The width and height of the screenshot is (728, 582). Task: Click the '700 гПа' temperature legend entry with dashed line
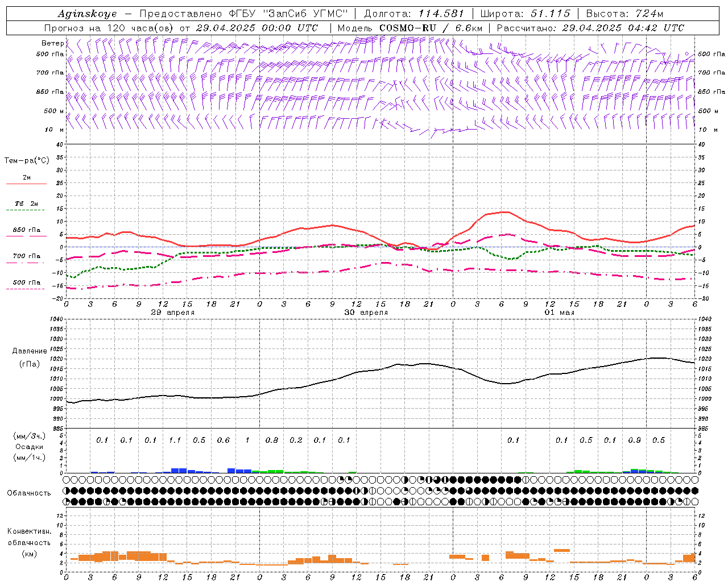27,256
